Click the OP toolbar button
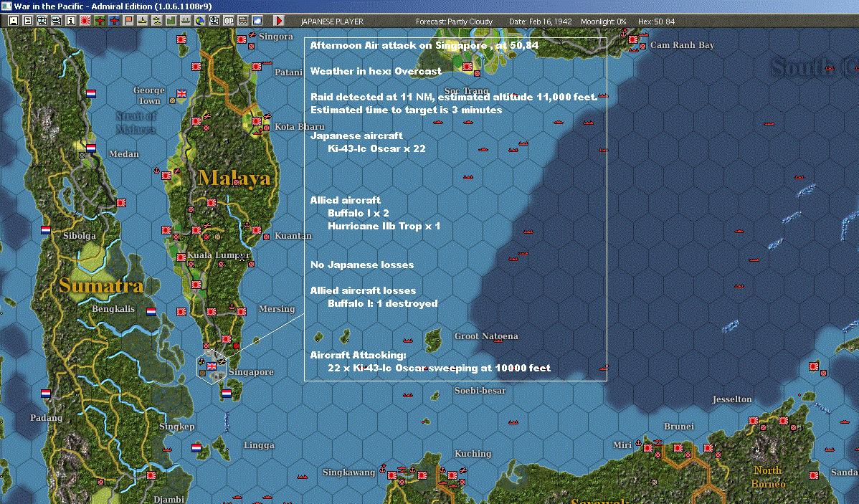 tap(229, 21)
